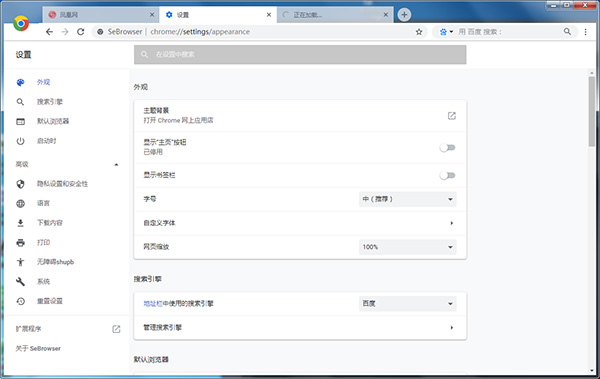Image resolution: width=600 pixels, height=379 pixels.
Task: Expand 管理搜索引擎 arrow
Action: point(452,328)
